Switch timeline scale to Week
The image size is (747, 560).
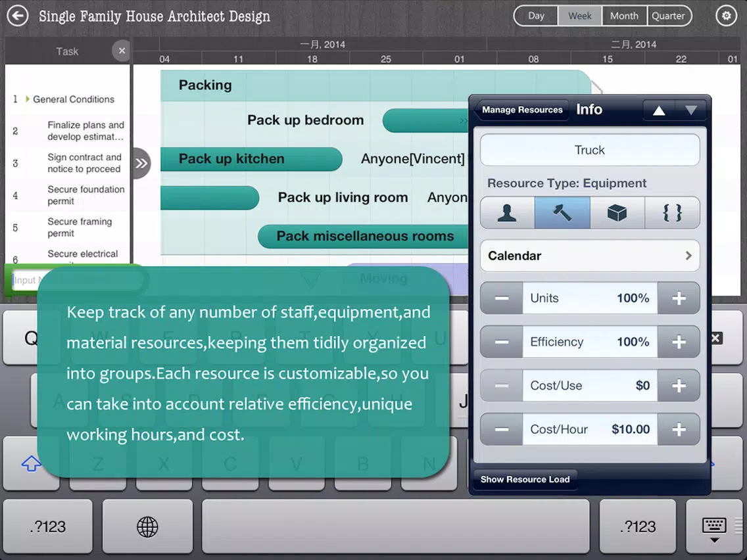pos(580,16)
